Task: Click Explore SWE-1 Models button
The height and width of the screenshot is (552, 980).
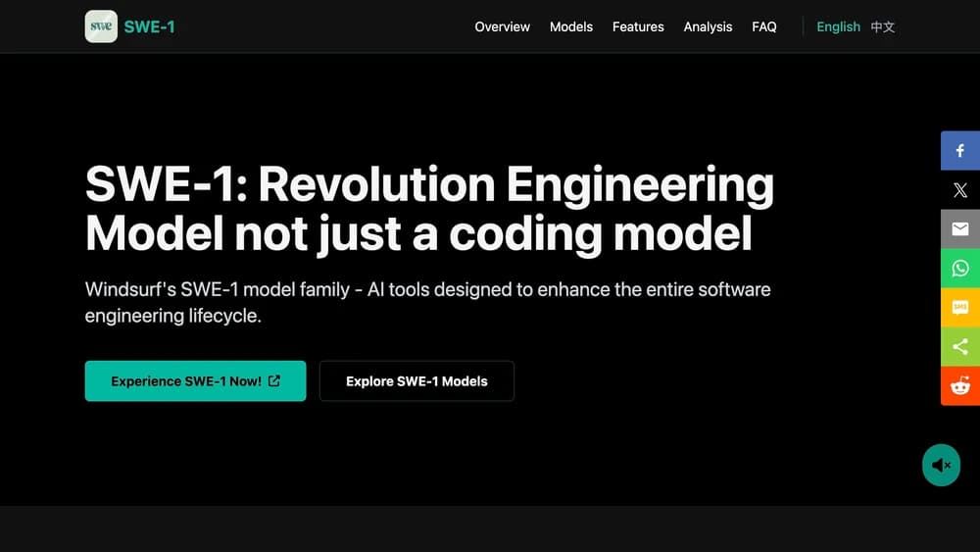Action: (416, 380)
